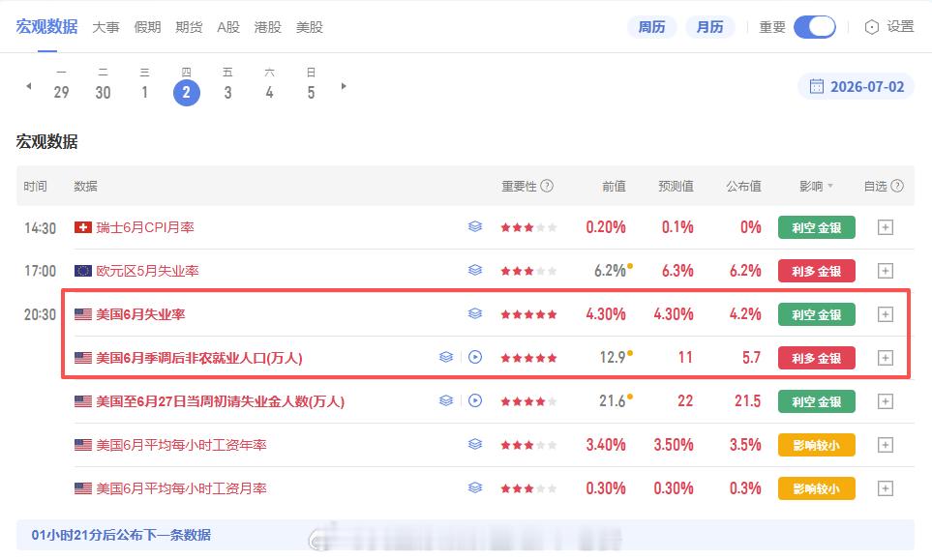Toggle the 重要 switch
Screen dimensions: 932x560
814,27
